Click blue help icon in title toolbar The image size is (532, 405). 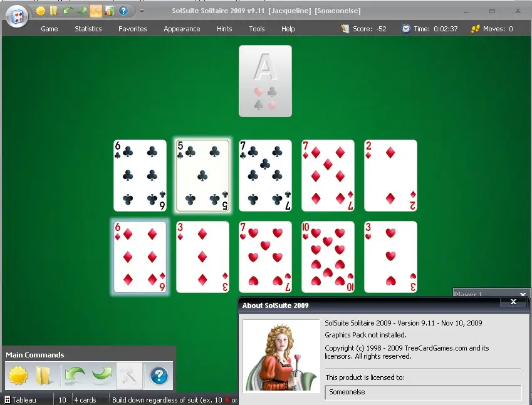(x=123, y=11)
